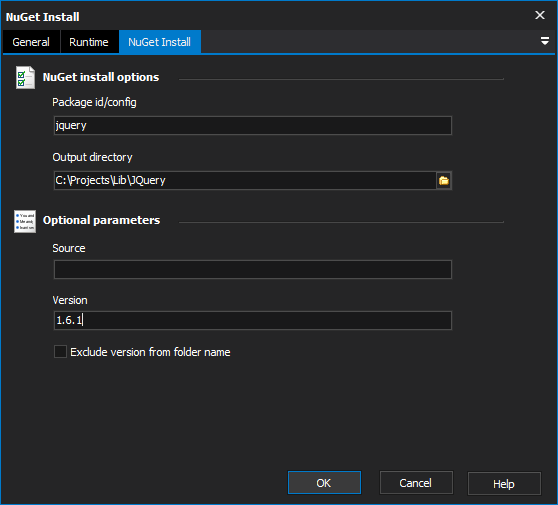Click the NuGet install options checklist icon
This screenshot has height=505, width=558.
[x=25, y=77]
